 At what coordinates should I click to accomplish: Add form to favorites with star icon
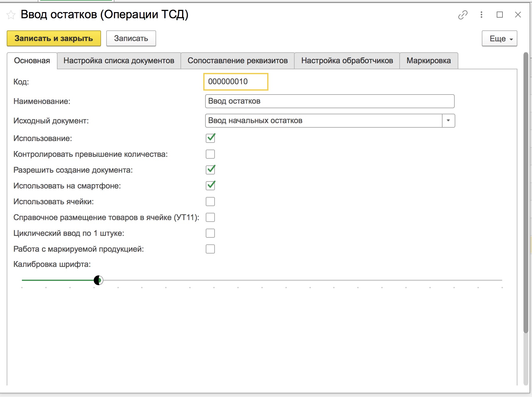point(11,15)
